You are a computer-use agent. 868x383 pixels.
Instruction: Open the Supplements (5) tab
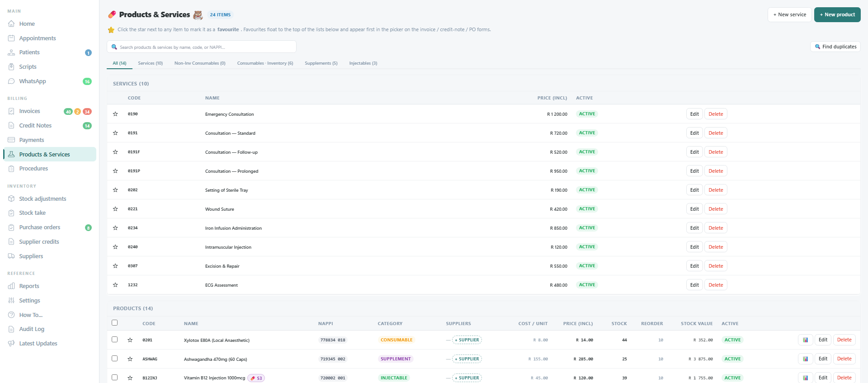pos(321,63)
